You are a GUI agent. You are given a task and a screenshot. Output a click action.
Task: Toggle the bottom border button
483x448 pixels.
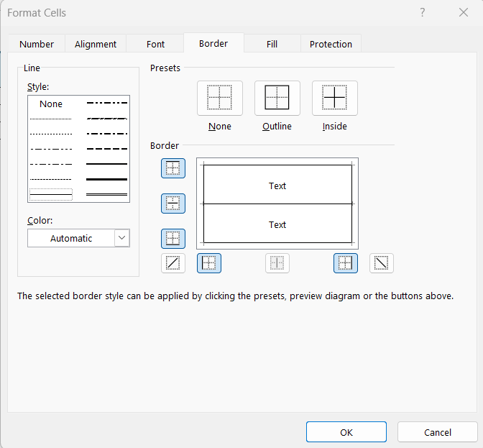(x=173, y=239)
